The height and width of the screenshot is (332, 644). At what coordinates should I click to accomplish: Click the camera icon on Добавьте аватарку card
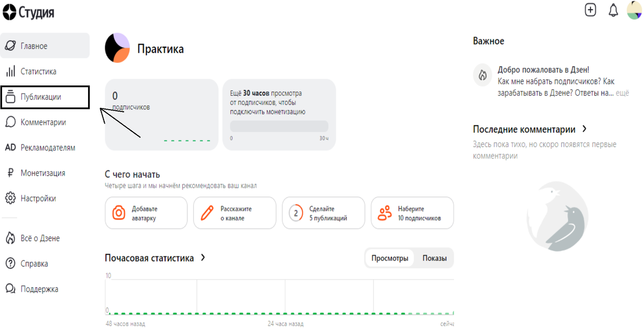[x=119, y=213]
